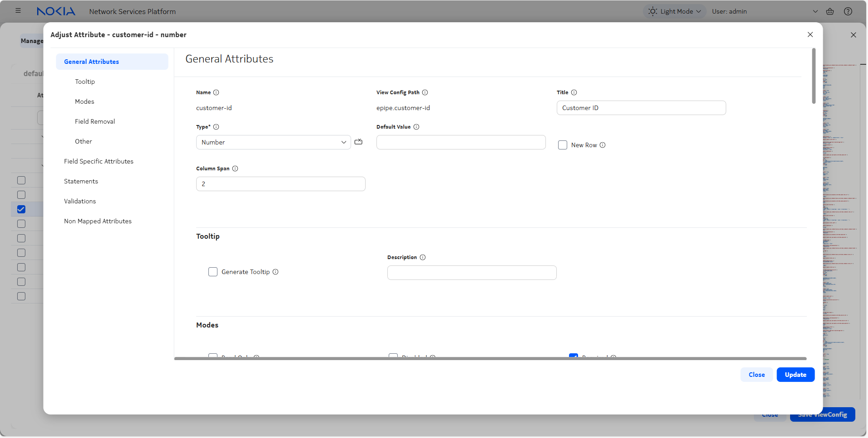
Task: Uncheck the Required checkbox under Modes
Action: tap(574, 357)
